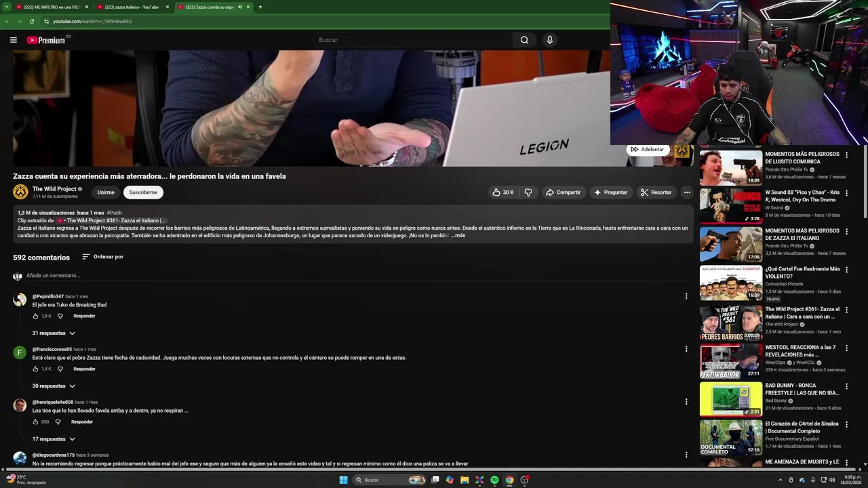Expand description with ...más
This screenshot has width=868, height=488.
(458, 235)
